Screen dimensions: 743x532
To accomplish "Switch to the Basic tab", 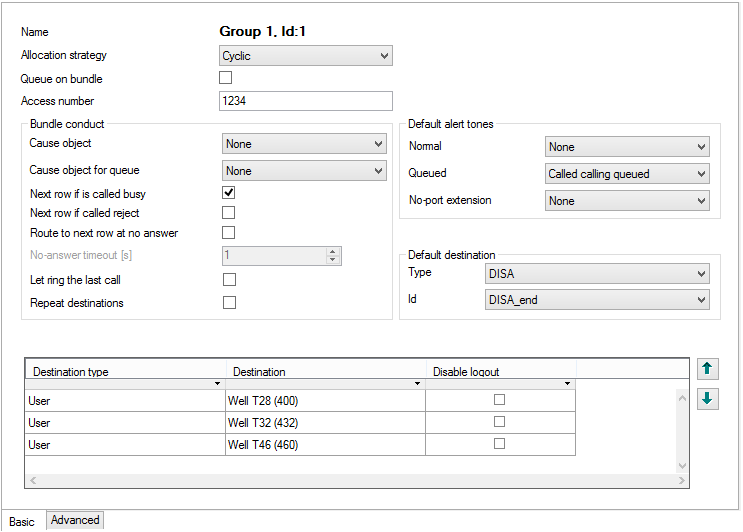I will pos(22,522).
